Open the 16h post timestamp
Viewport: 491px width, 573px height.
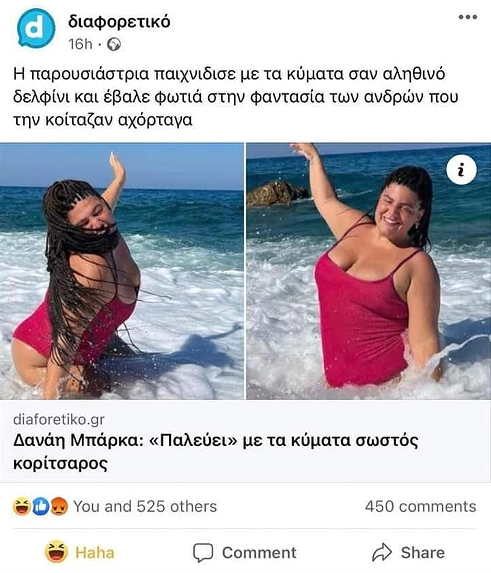(80, 44)
